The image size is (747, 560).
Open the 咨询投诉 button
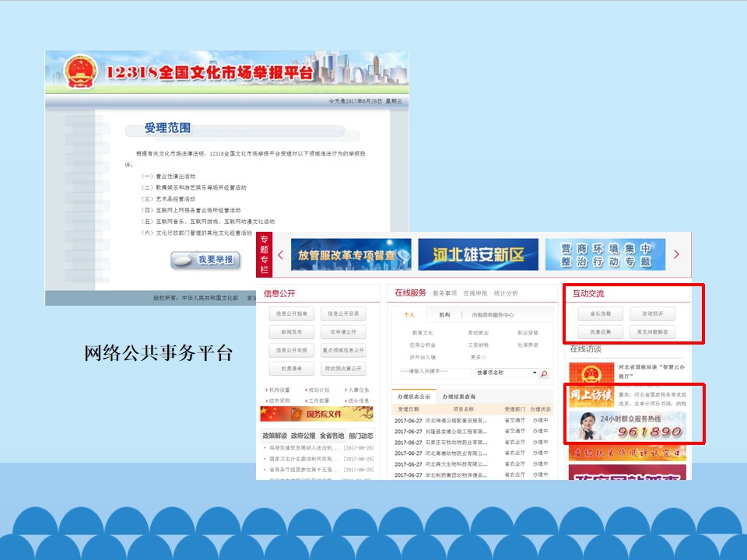tap(652, 314)
